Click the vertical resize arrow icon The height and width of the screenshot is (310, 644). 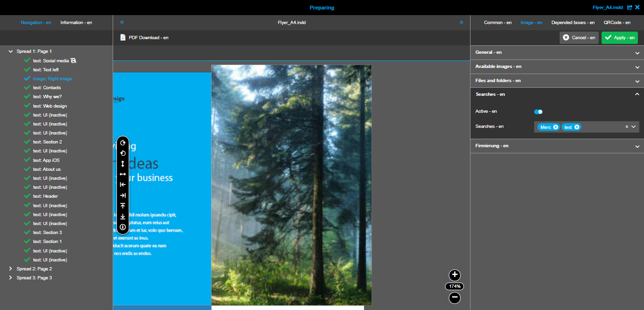click(x=123, y=164)
